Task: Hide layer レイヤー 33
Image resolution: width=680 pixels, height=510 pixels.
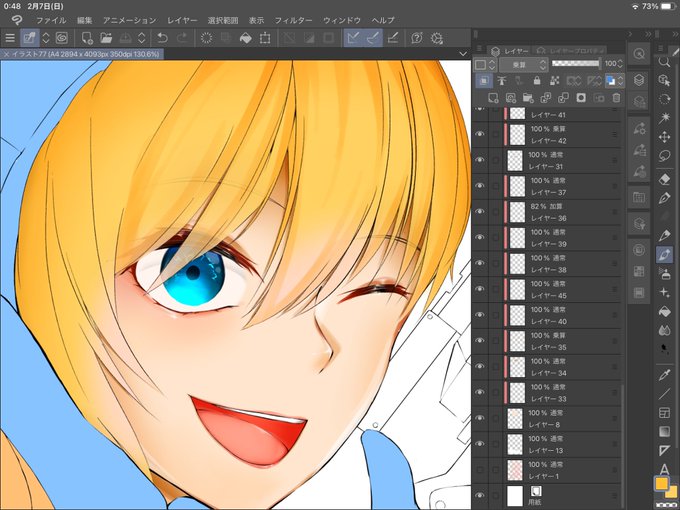Action: [479, 392]
